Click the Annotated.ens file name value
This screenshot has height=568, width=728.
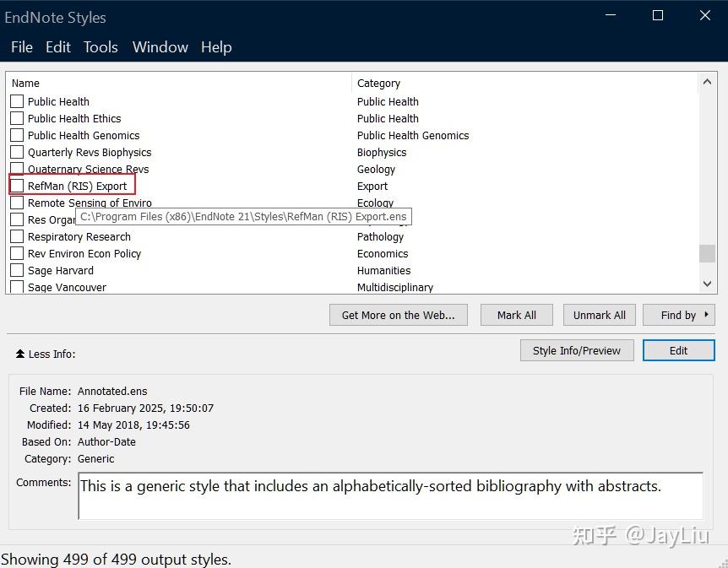[x=112, y=392]
